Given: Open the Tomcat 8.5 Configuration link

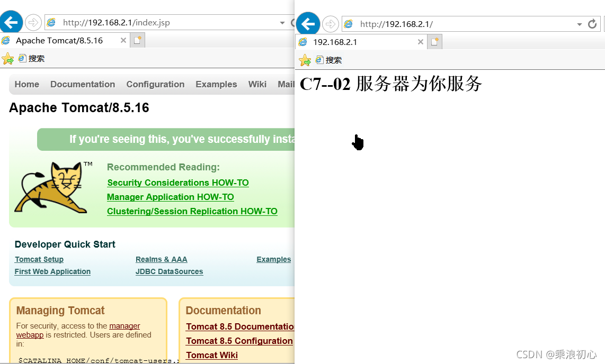Looking at the screenshot, I should (239, 341).
